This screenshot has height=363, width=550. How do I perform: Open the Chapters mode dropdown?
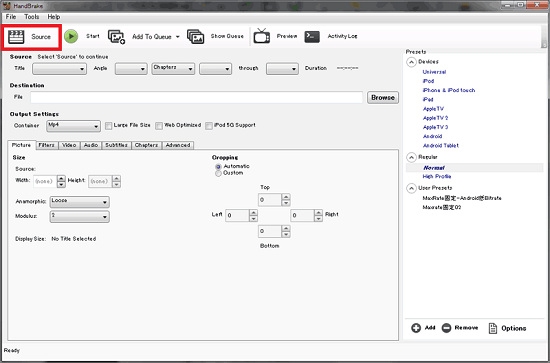pos(173,69)
